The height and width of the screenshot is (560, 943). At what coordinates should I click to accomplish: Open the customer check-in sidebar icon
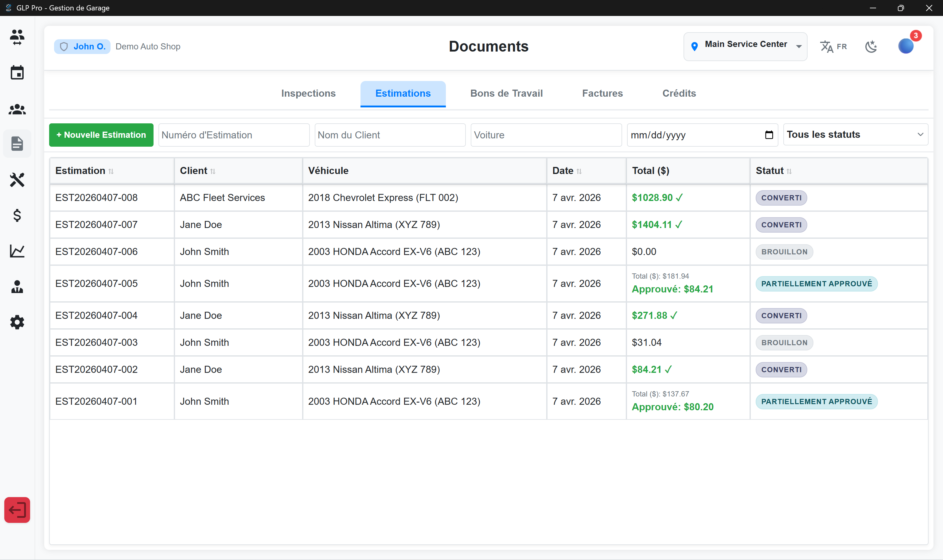click(x=17, y=37)
